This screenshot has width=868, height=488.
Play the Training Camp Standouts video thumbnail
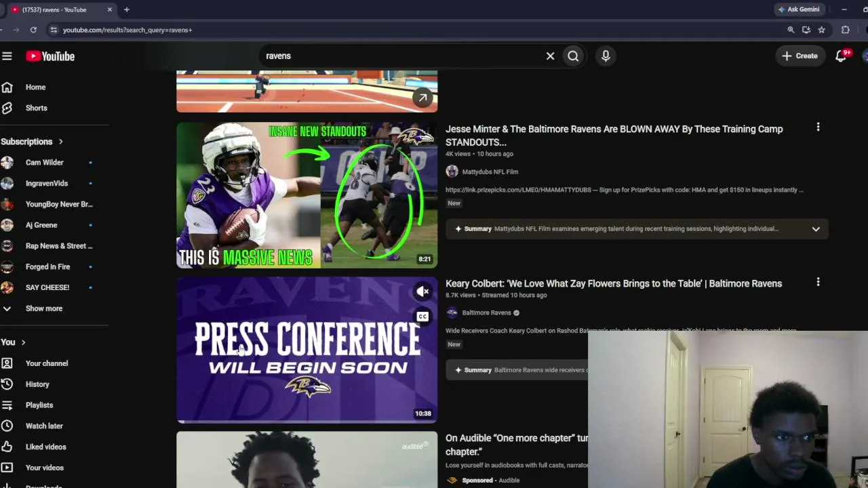click(307, 195)
